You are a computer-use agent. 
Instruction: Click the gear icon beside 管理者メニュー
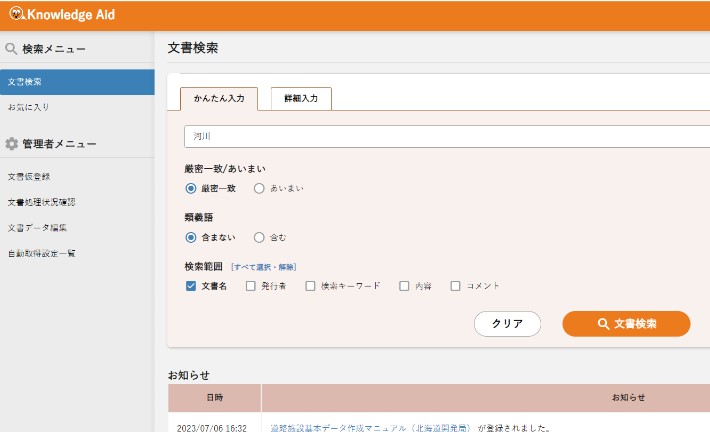click(x=12, y=144)
